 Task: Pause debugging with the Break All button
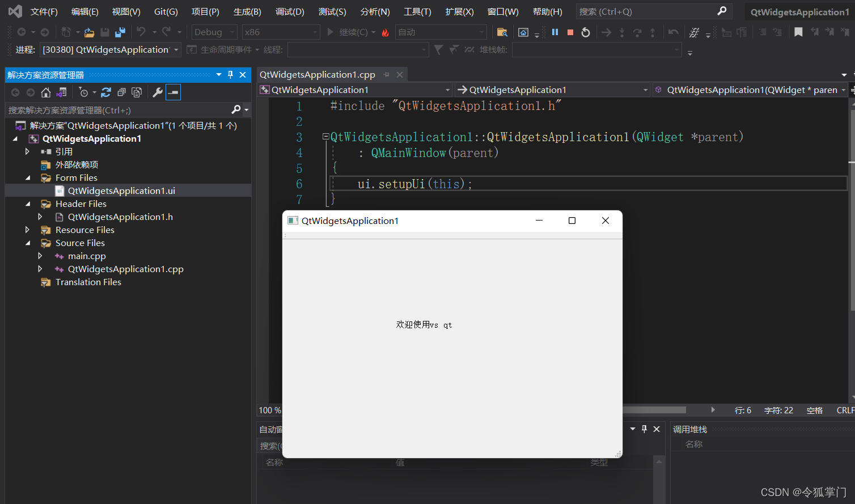point(555,32)
